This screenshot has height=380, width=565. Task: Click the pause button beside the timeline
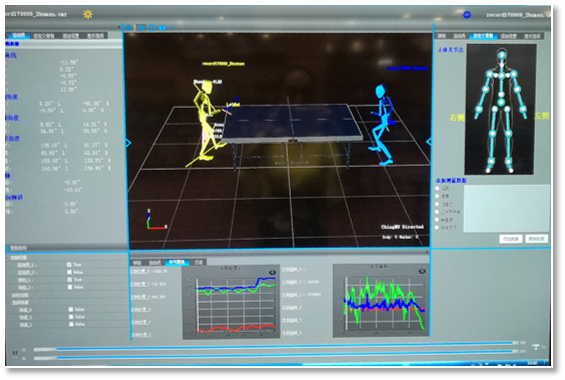coord(15,353)
